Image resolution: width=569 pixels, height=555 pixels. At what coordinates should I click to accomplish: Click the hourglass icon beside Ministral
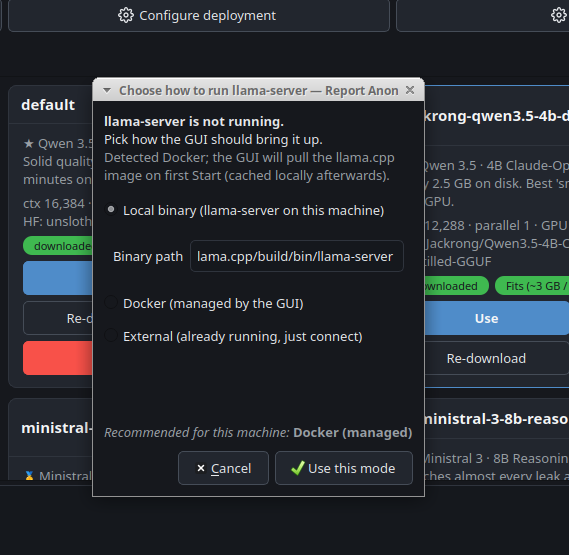point(29,475)
